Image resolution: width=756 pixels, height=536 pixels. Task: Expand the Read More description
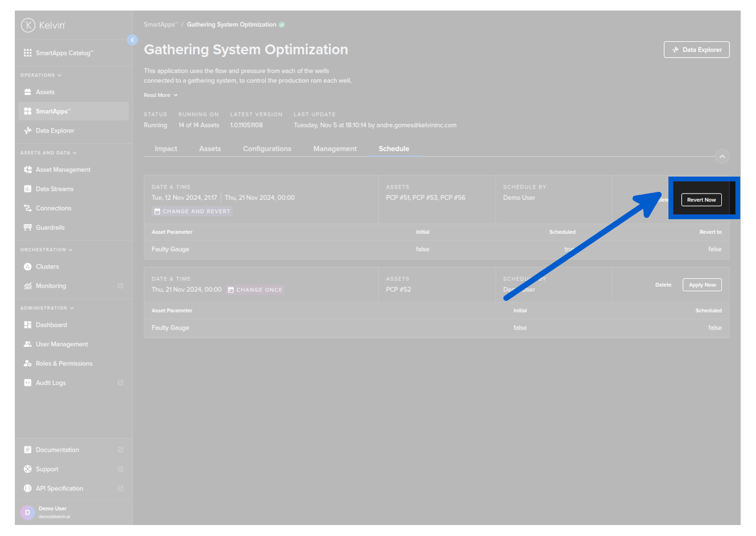pos(161,95)
